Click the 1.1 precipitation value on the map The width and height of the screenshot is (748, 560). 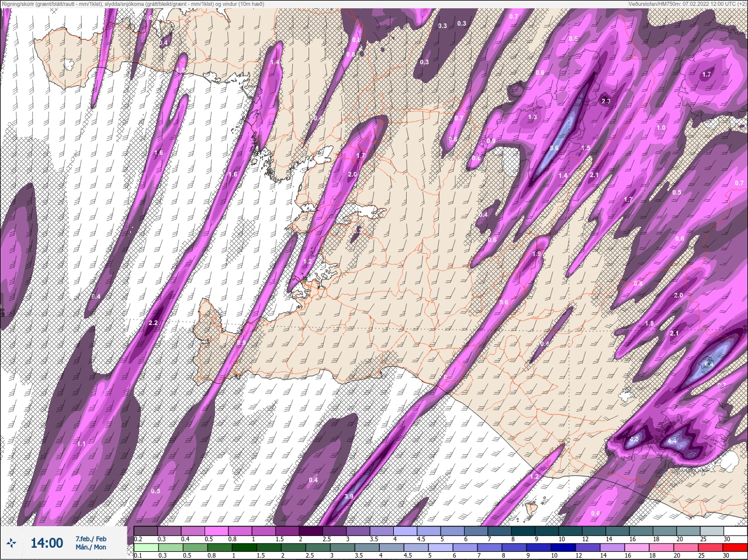click(x=81, y=444)
